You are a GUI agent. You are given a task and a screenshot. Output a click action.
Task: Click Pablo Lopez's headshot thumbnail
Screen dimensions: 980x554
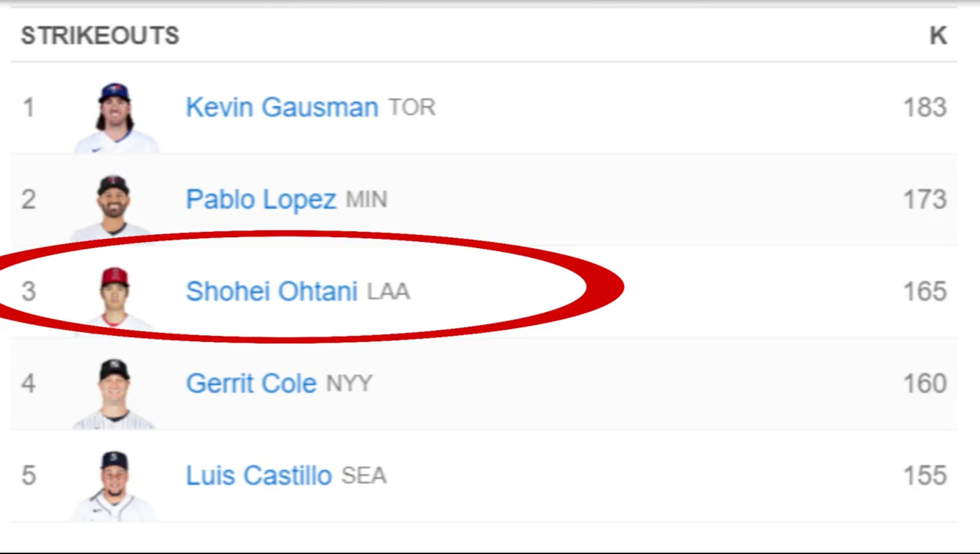pyautogui.click(x=113, y=208)
